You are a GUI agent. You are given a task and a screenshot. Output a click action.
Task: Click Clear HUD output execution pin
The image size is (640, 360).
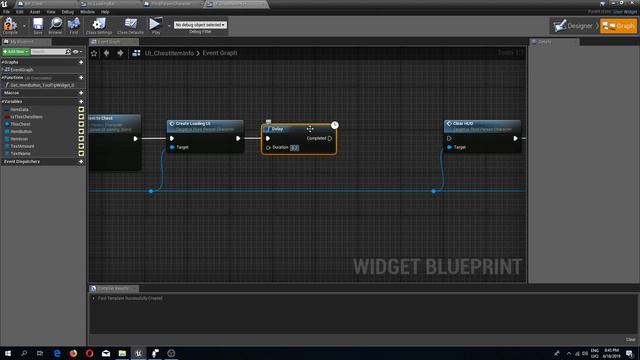516,138
